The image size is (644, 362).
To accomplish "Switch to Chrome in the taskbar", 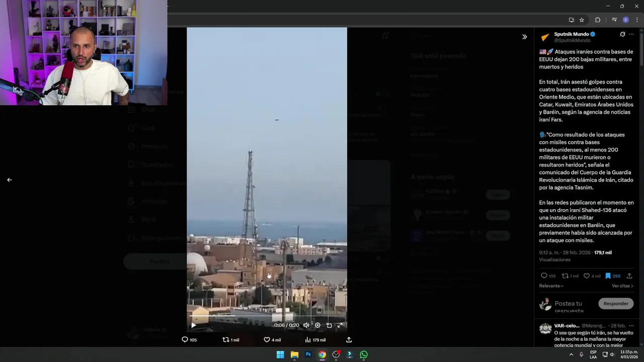I will click(322, 354).
